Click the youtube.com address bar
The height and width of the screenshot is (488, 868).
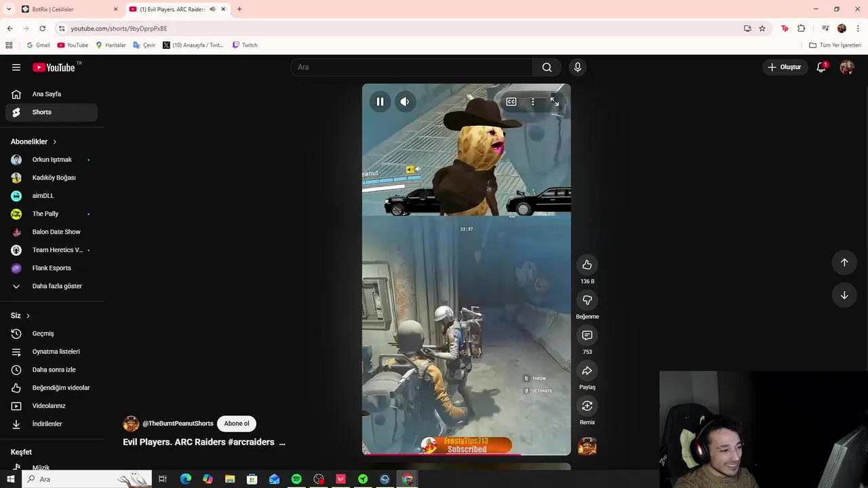point(400,28)
